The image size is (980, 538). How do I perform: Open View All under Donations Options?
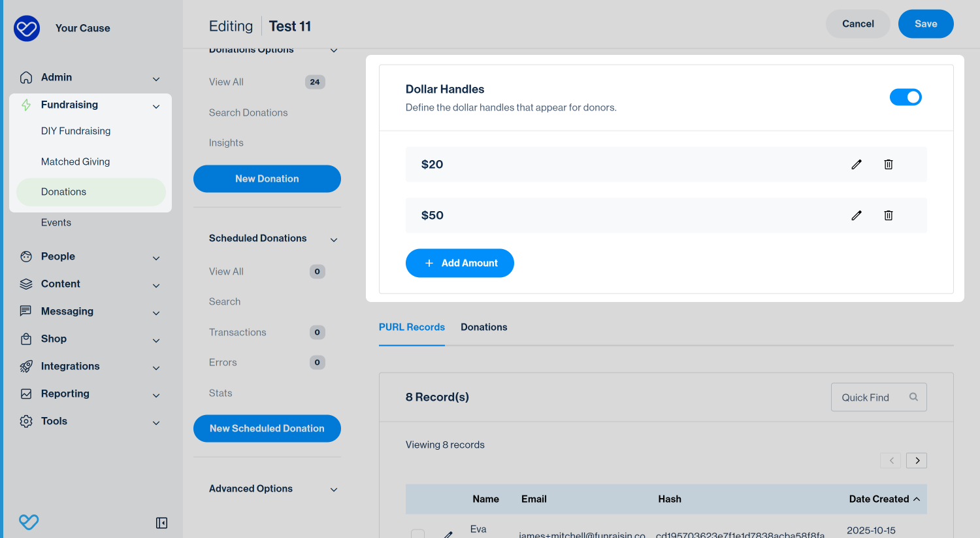pos(226,82)
